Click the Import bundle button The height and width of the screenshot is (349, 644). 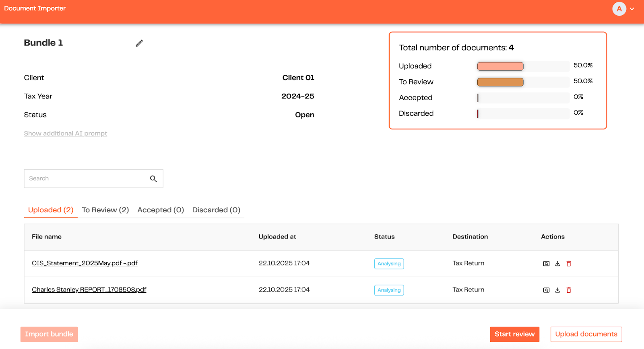(49, 334)
